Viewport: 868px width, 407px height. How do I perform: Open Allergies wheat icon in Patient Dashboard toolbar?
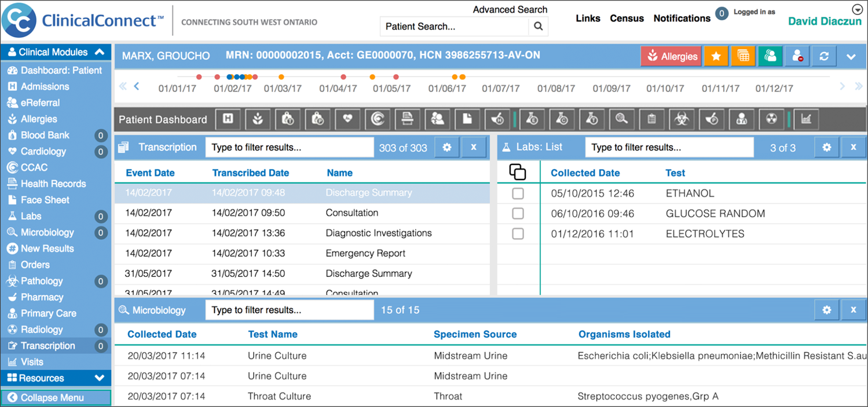point(258,119)
